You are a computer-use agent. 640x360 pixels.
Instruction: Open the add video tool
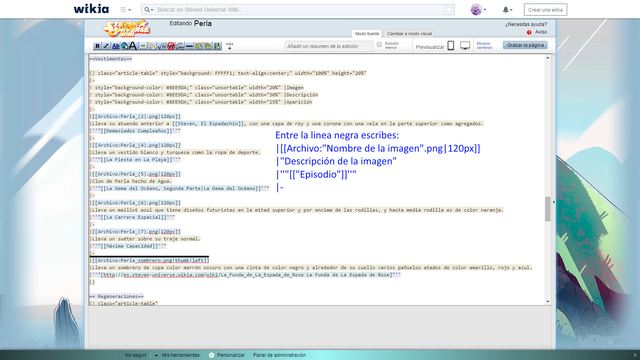(218, 46)
